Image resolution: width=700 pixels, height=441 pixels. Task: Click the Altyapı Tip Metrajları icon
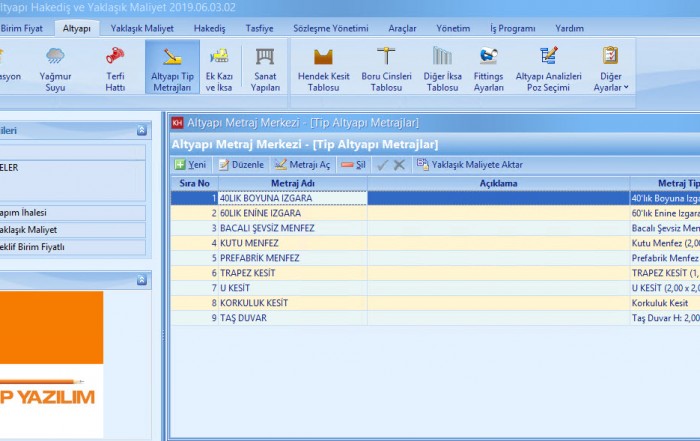172,67
